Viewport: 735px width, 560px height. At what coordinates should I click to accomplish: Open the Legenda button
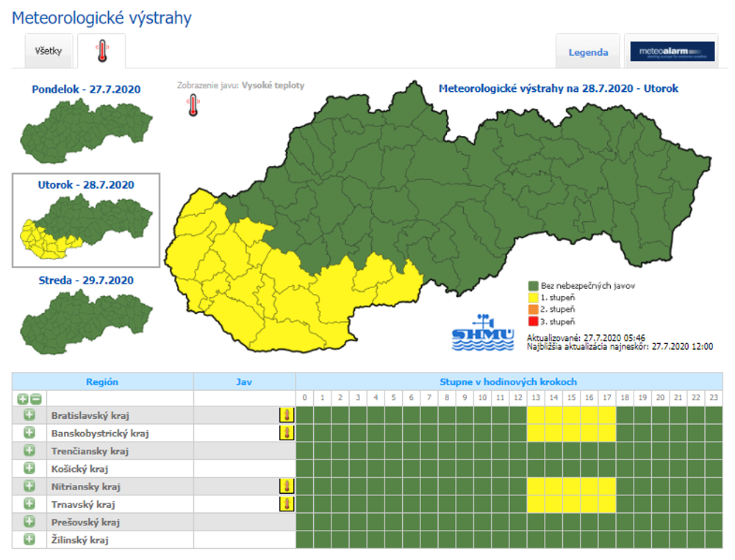588,52
